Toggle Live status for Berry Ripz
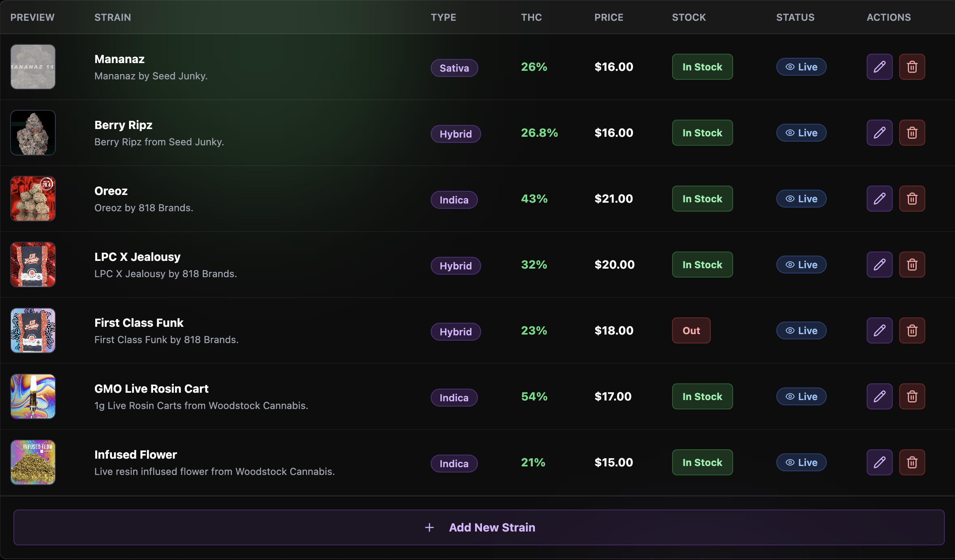955x560 pixels. (x=801, y=133)
